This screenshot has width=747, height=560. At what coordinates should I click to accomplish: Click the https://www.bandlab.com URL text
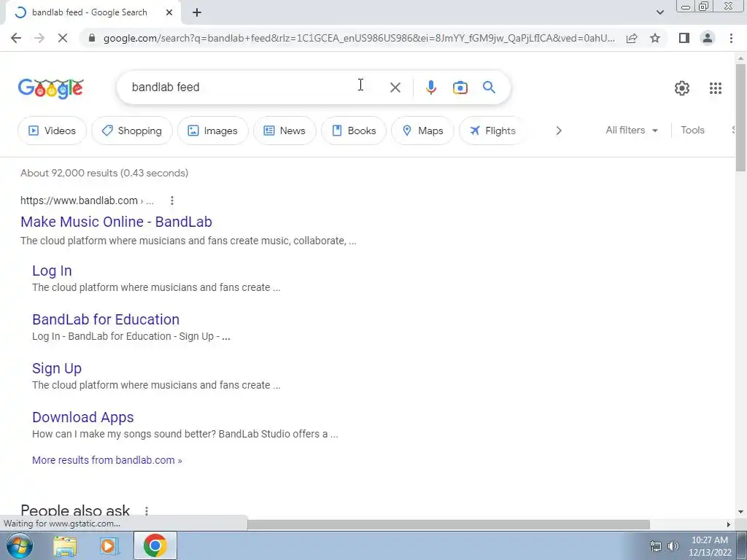[79, 201]
